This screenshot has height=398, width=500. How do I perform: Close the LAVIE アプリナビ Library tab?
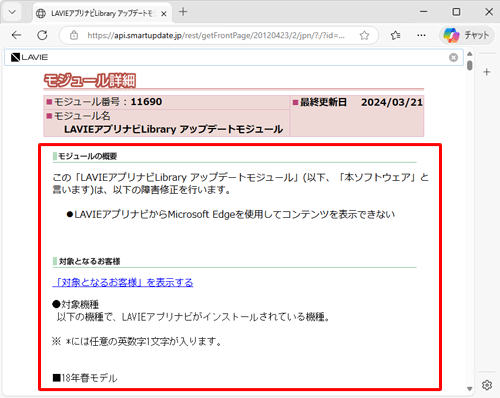pos(164,14)
